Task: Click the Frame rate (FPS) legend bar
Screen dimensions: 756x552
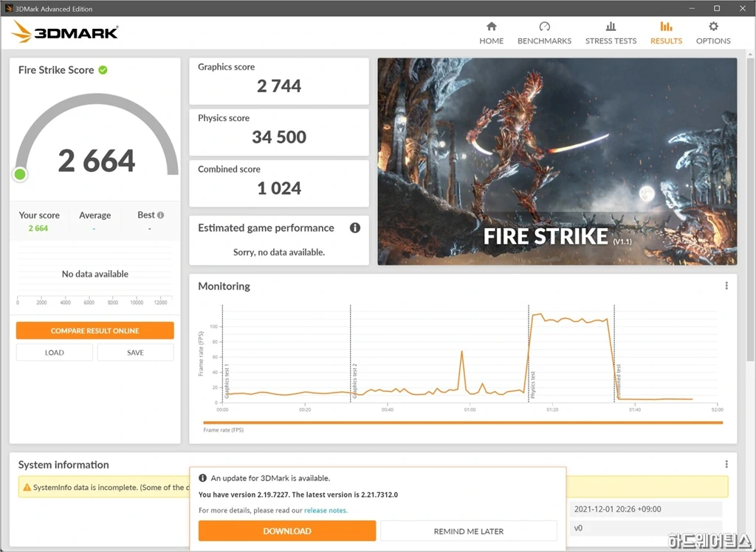Action: coord(463,423)
